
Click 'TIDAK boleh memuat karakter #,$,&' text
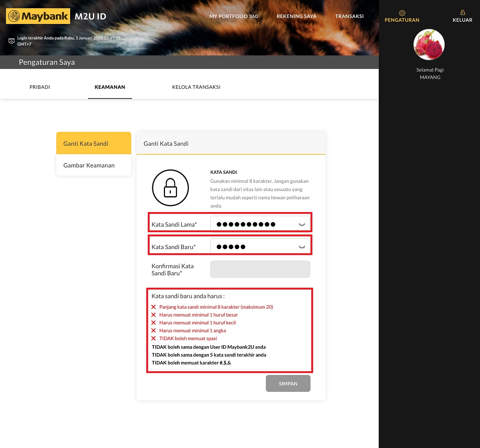[191, 363]
